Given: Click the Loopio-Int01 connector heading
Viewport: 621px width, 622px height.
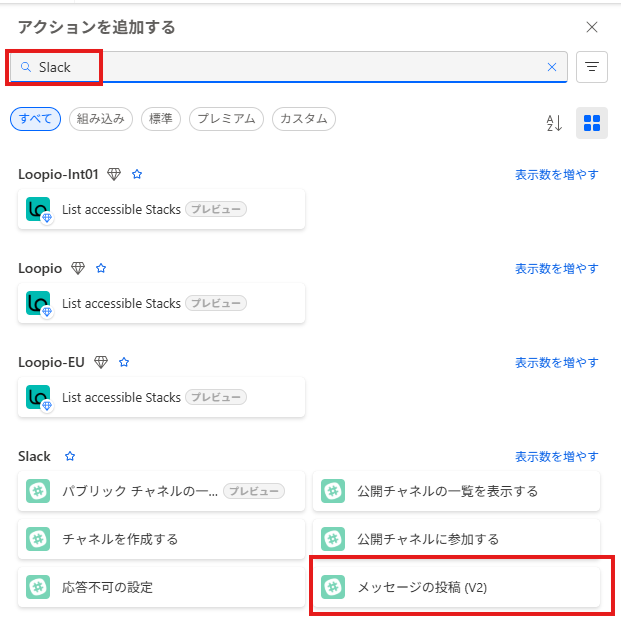Looking at the screenshot, I should pyautogui.click(x=58, y=174).
